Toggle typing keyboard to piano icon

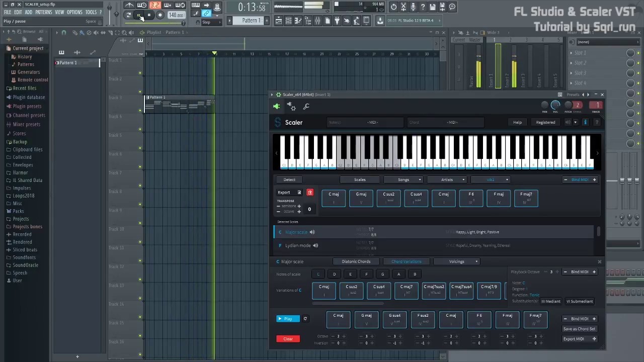[195, 6]
